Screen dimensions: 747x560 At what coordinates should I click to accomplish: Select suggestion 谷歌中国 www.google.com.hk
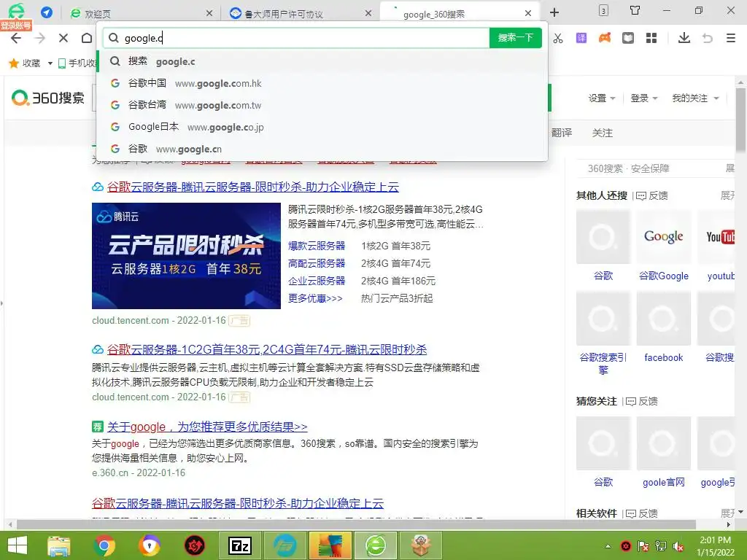point(322,83)
